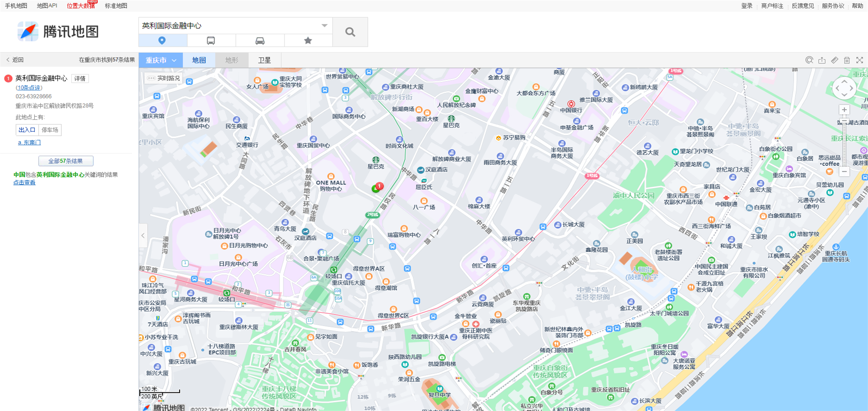Go back with the 返回 link
Screen dimensions: 868x411
15,60
